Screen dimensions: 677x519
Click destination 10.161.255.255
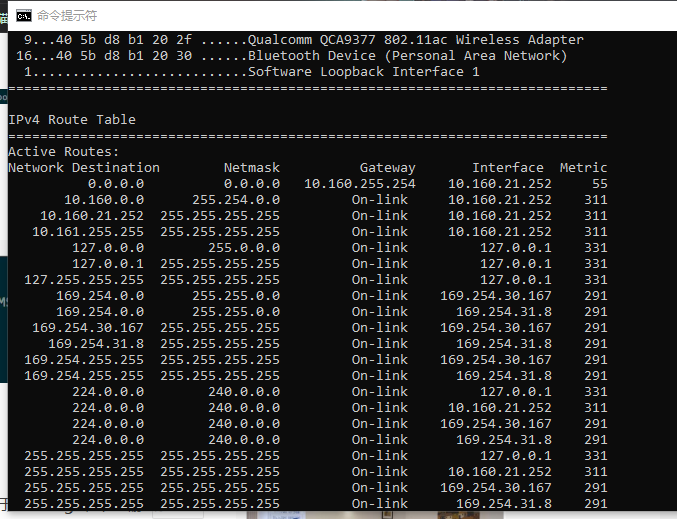tap(88, 232)
